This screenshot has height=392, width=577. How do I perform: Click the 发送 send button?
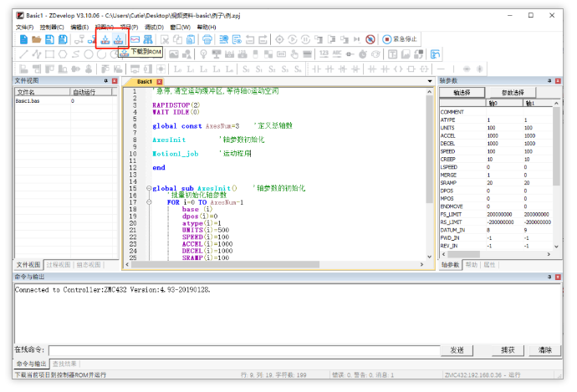[x=457, y=350]
